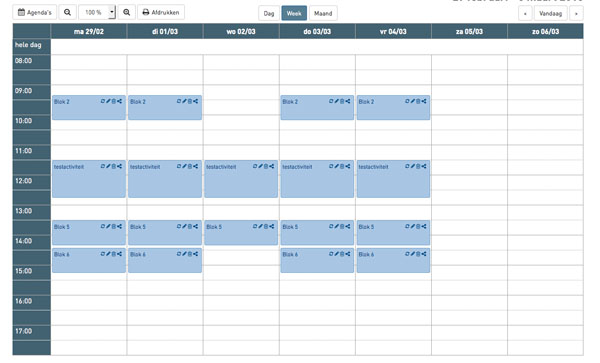Go to the next week arrow
The height and width of the screenshot is (363, 600).
coord(576,13)
